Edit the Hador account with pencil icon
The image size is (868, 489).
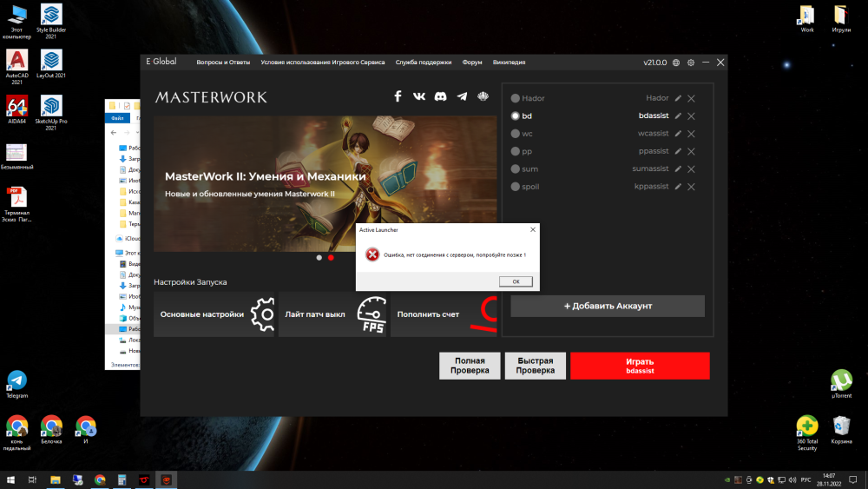[678, 99]
